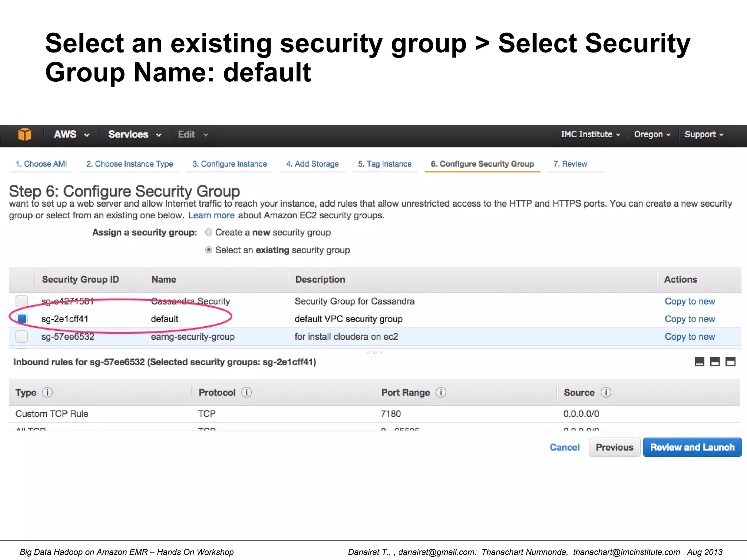Click description Security Group for Cassandra
This screenshot has width=747, height=560.
355,302
